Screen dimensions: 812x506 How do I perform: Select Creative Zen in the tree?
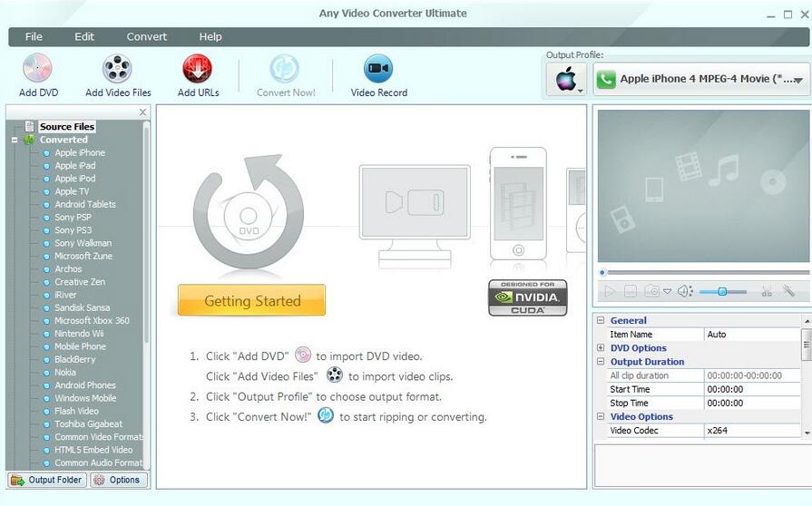pos(80,282)
